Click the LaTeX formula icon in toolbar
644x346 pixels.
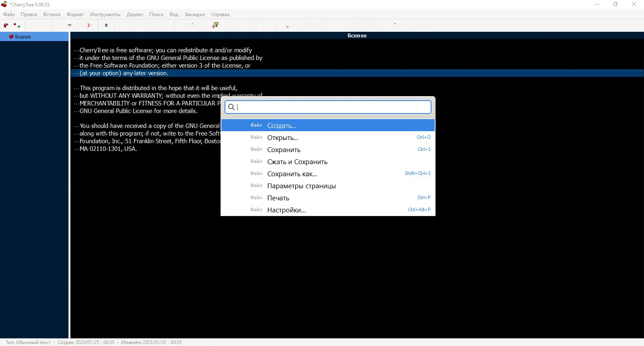pyautogui.click(x=216, y=25)
